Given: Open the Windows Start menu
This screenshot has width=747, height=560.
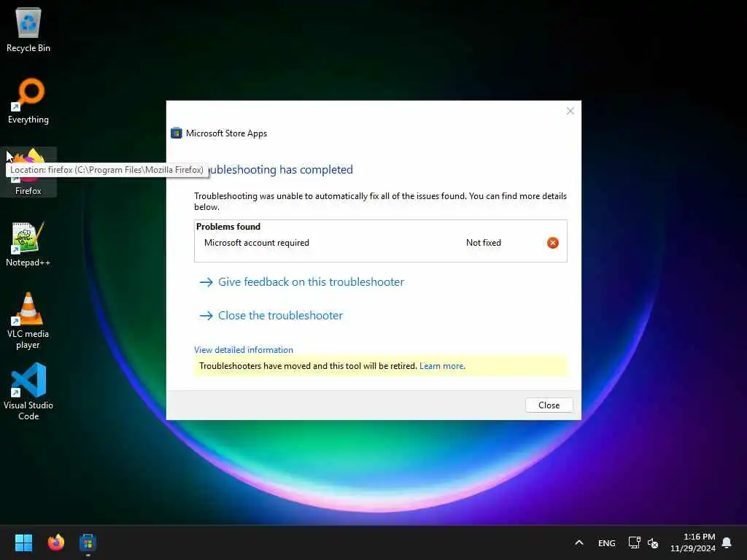Looking at the screenshot, I should click(23, 542).
